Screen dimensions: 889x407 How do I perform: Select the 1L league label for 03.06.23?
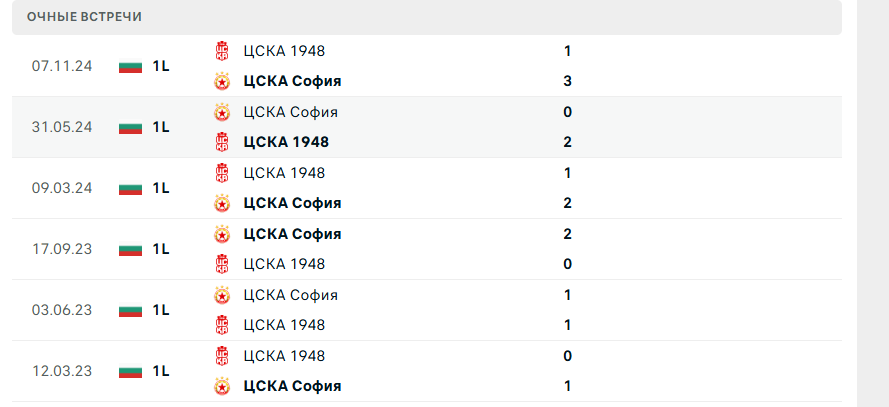[x=161, y=310]
